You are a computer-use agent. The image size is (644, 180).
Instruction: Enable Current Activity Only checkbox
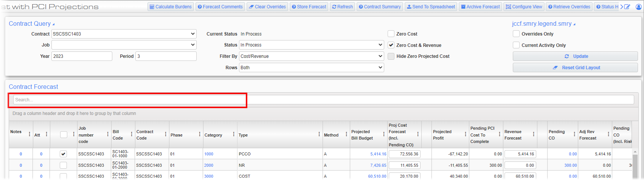pos(516,45)
